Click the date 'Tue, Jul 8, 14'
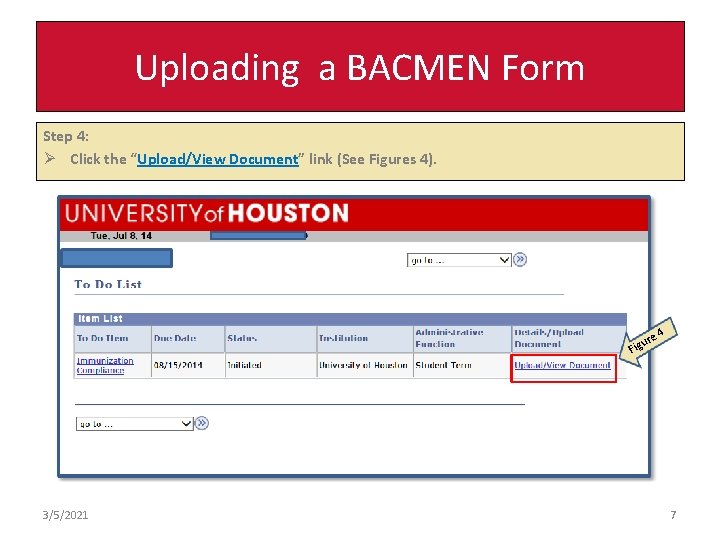Viewport: 720px width, 540px height. (x=121, y=236)
